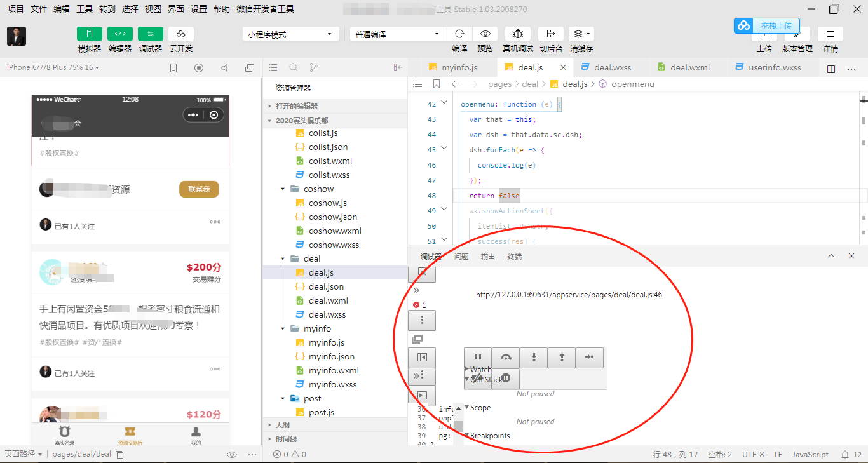This screenshot has width=868, height=463.
Task: Open the 设置 menu
Action: (x=199, y=9)
